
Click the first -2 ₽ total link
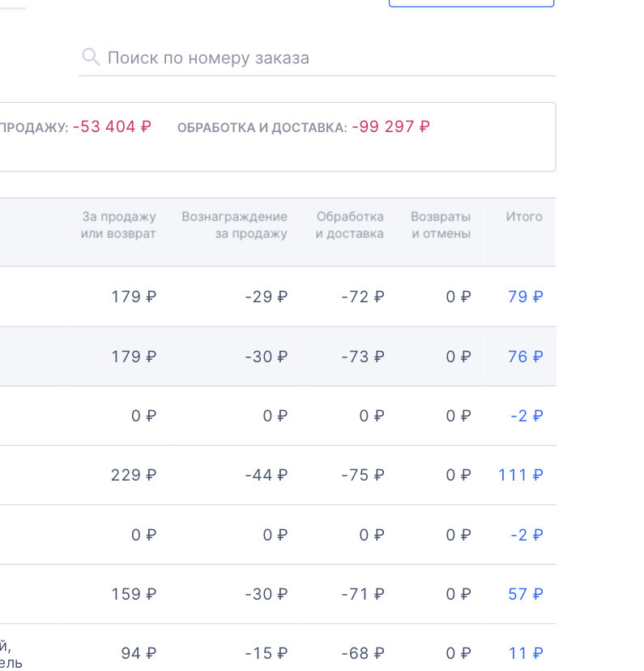525,416
